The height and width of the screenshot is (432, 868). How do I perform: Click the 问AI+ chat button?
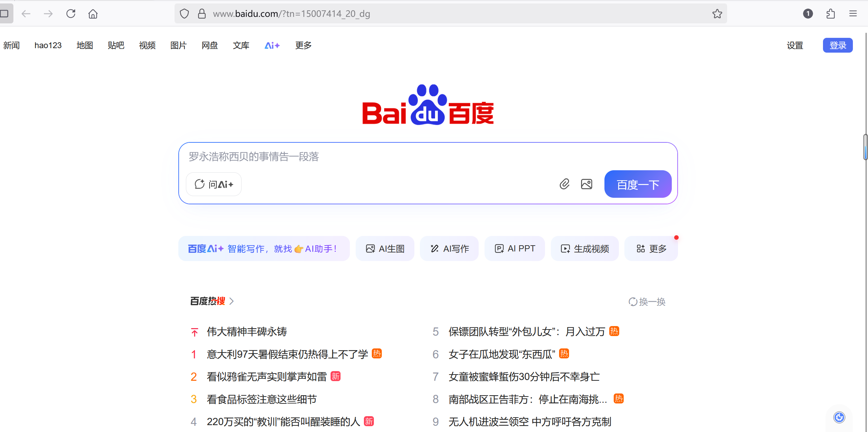(214, 184)
